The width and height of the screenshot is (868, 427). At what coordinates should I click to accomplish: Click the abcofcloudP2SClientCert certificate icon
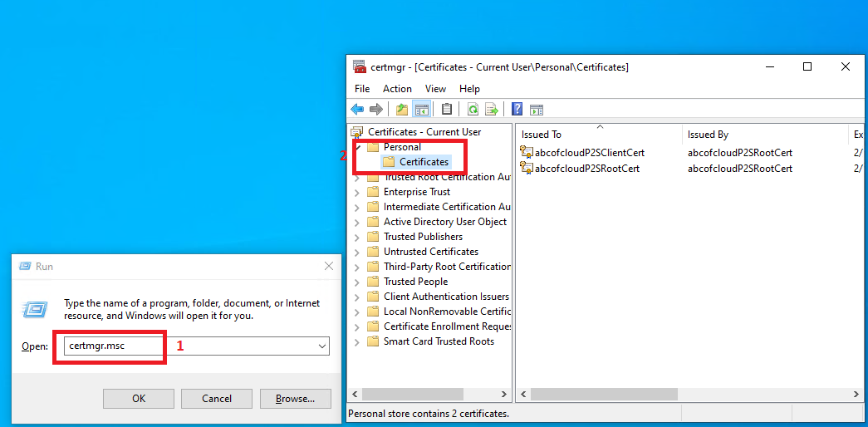[526, 152]
